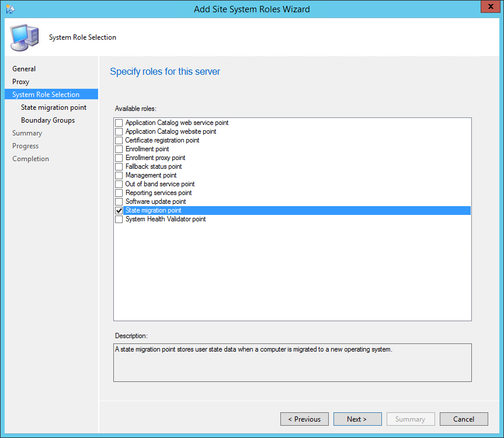Tick the Enrollment point checkbox

119,149
